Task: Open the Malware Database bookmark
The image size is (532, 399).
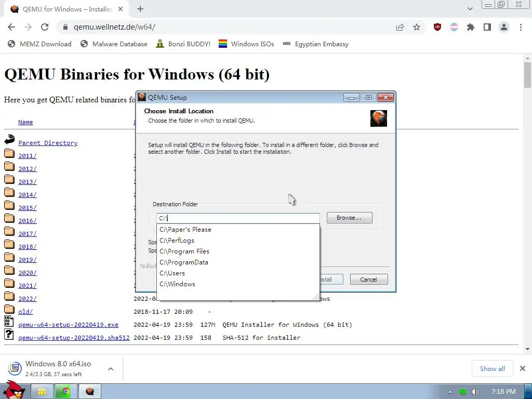Action: click(114, 44)
